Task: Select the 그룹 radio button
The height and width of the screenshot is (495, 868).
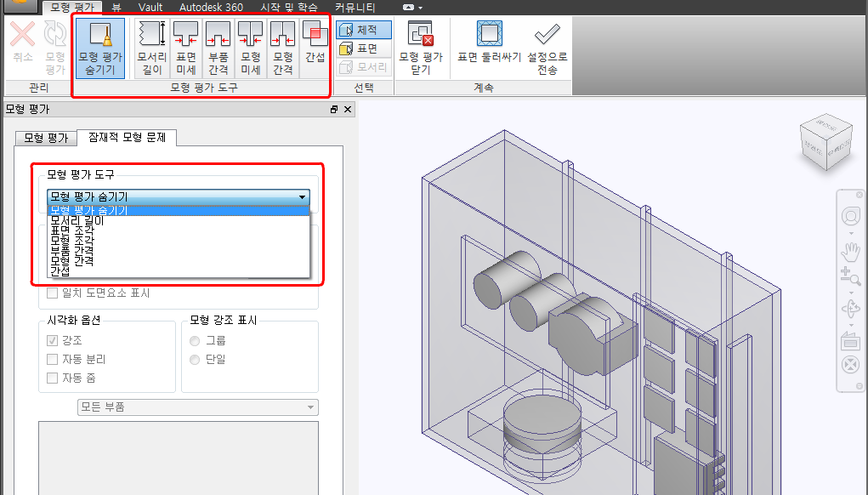Action: [x=195, y=340]
